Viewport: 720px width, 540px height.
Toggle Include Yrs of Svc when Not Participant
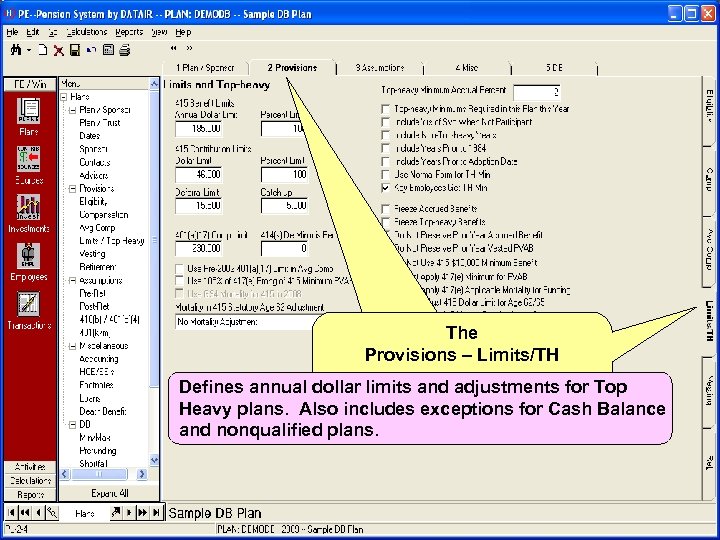386,122
